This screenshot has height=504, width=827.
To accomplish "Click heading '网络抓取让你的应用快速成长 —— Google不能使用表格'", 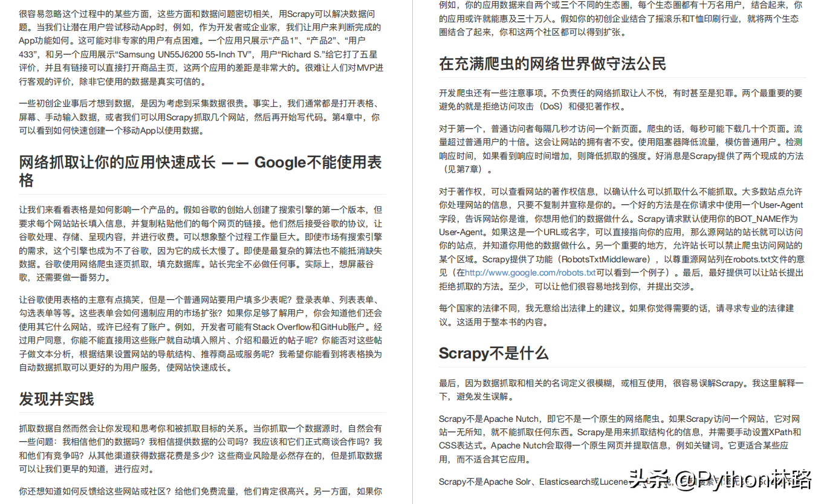I will (201, 171).
